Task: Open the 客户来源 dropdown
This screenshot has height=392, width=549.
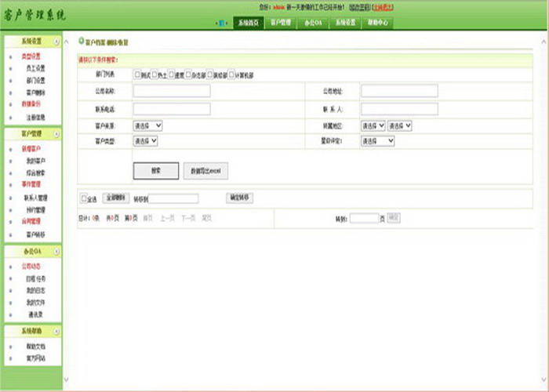Action: pos(147,125)
